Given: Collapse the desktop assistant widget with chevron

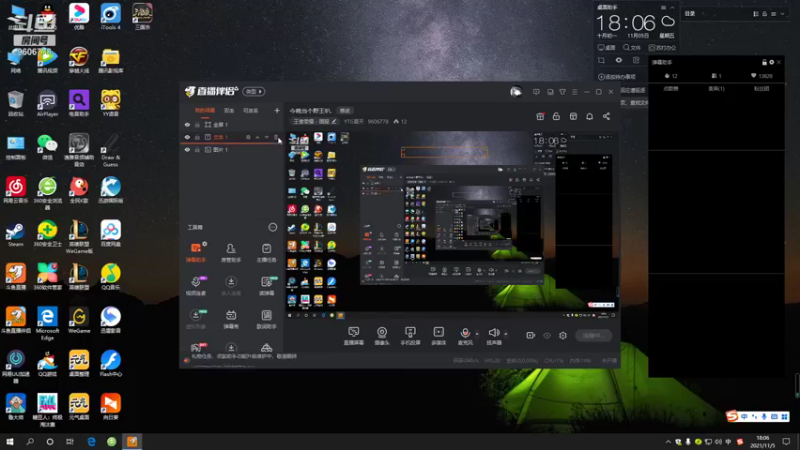Looking at the screenshot, I should [x=672, y=8].
